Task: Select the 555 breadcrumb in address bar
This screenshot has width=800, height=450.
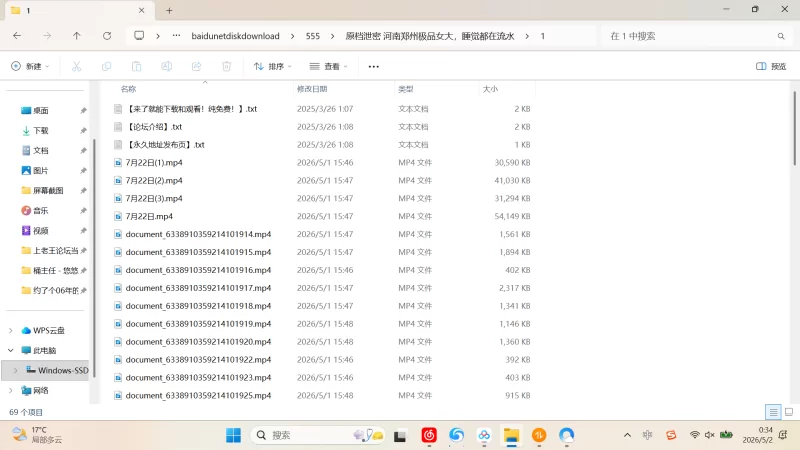Action: pos(313,36)
